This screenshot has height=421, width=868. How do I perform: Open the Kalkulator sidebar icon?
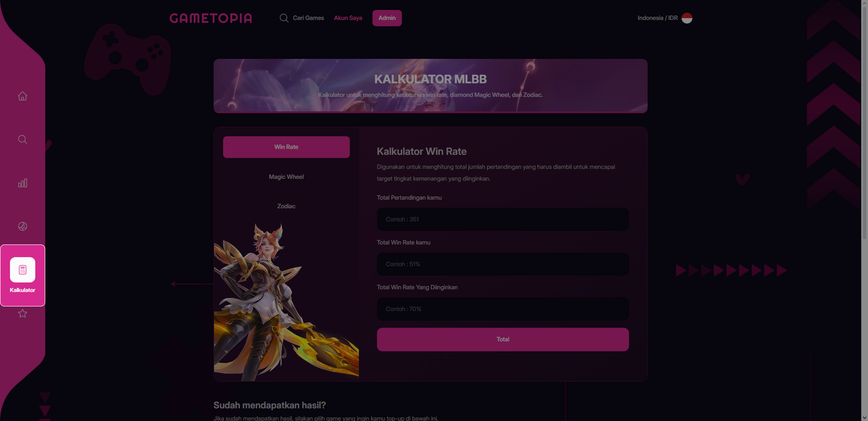(23, 275)
